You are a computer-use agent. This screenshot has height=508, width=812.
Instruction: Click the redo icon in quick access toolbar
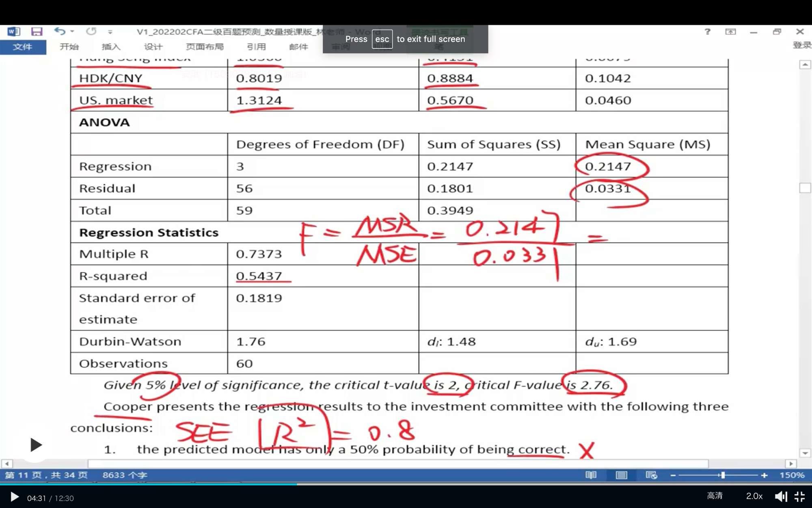(91, 31)
